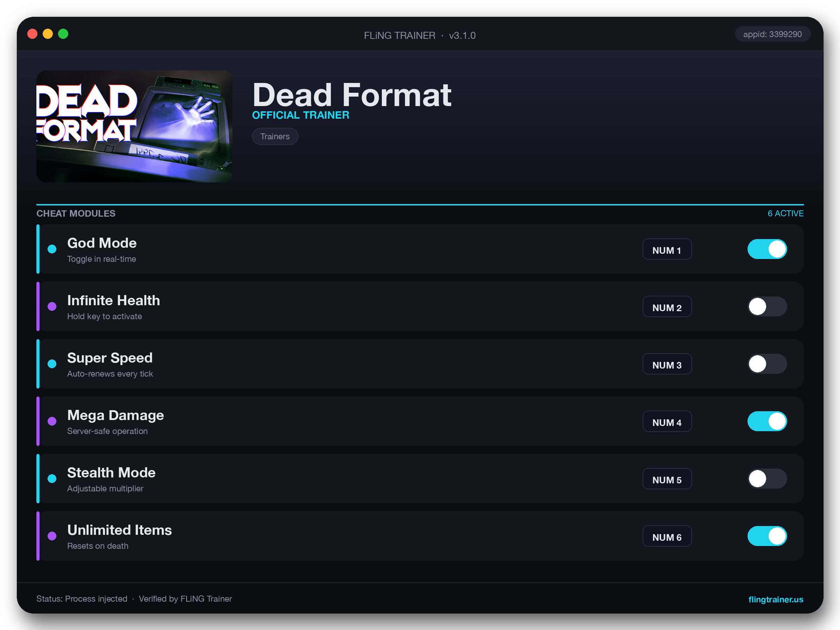Close the trainer window with red button
Screen dimensions: 840x630
[33, 34]
